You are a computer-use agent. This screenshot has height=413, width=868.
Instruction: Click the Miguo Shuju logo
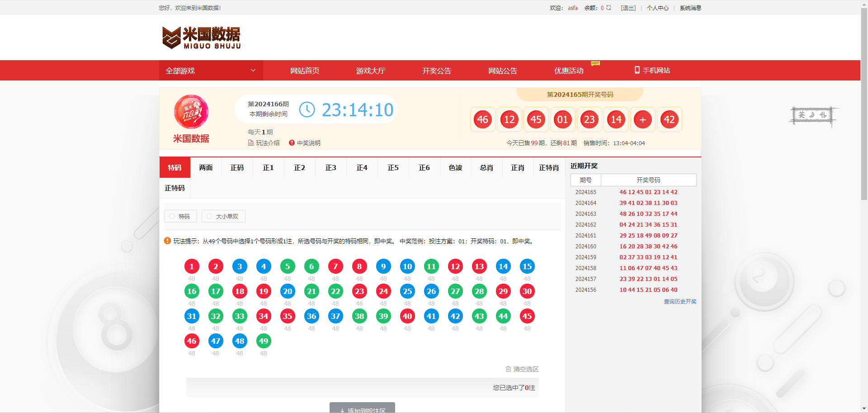(201, 38)
